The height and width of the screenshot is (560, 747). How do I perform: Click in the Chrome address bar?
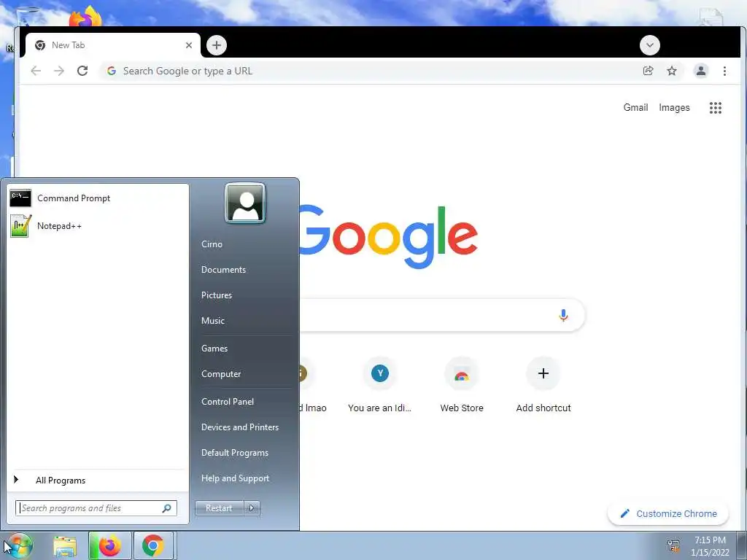click(371, 71)
